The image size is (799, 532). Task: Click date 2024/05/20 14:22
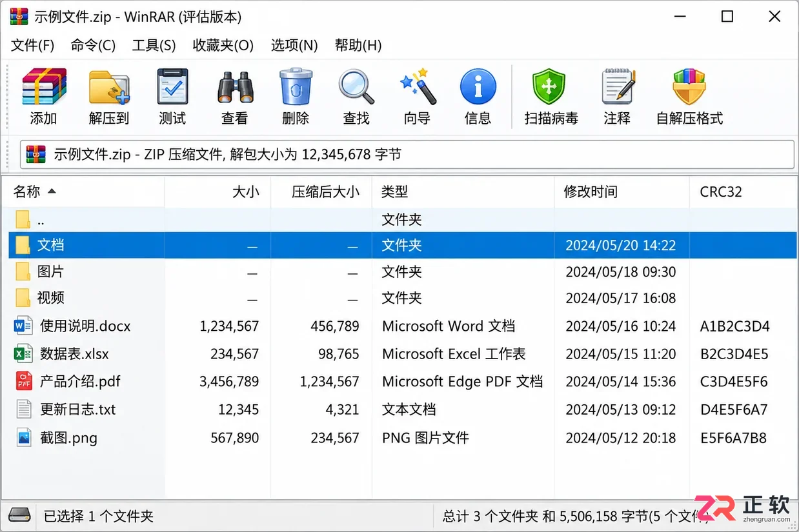coord(621,246)
